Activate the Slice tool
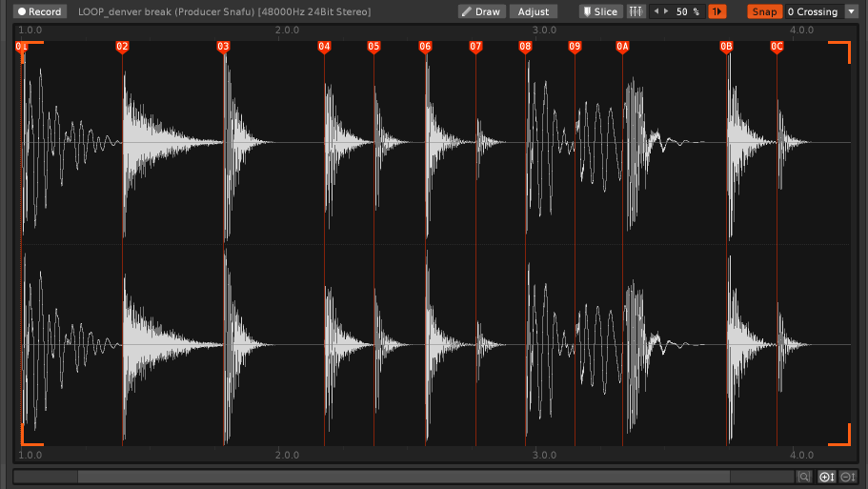868x489 pixels. point(599,11)
